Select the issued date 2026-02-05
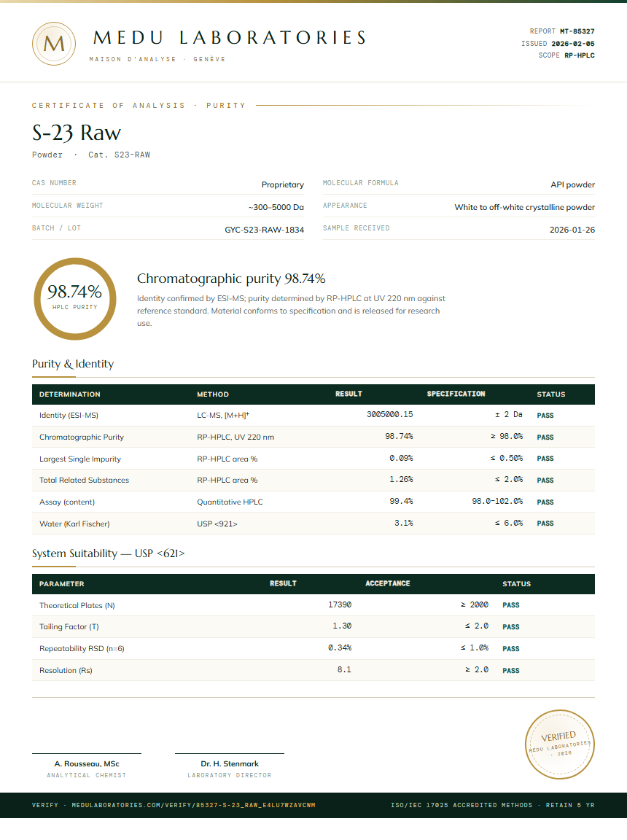The image size is (627, 840). point(573,44)
